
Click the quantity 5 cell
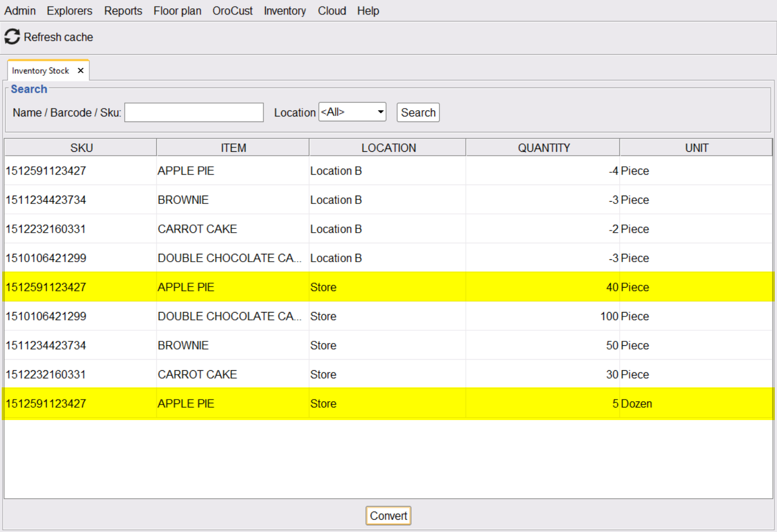(x=542, y=403)
